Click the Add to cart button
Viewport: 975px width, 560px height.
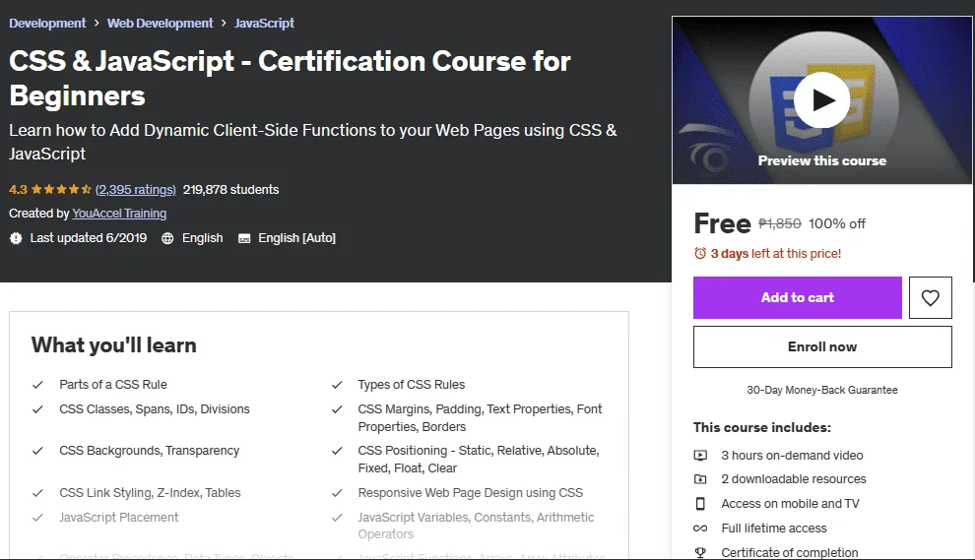pos(797,297)
